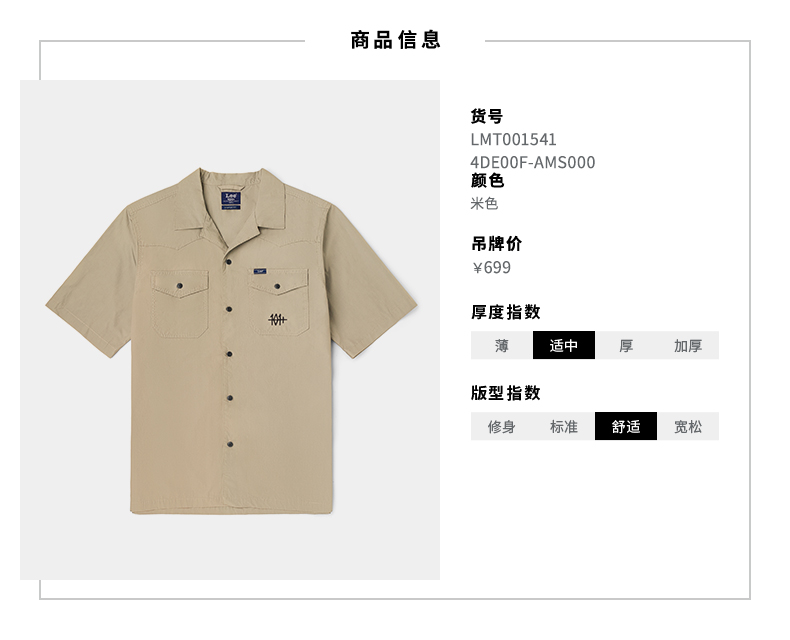Click the 厚度指数 label
The width and height of the screenshot is (790, 640).
[506, 312]
